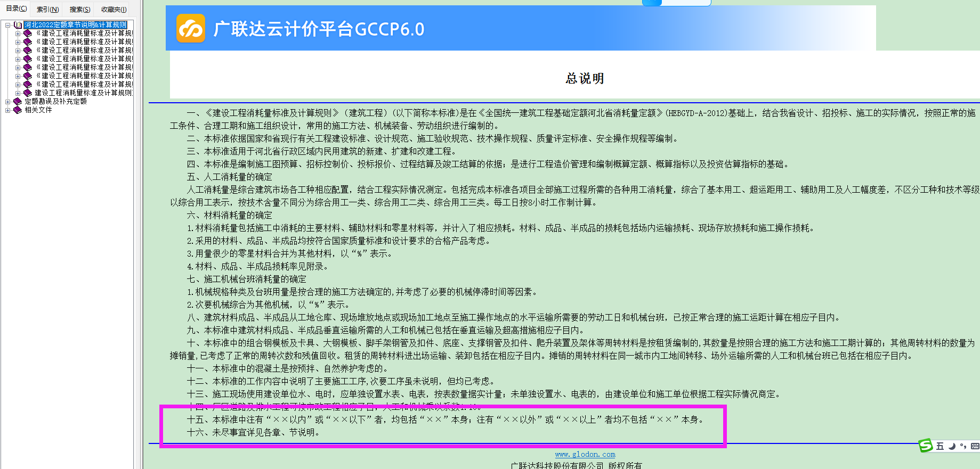
Task: Click the line 六、材料消耗量的确定
Action: coord(230,215)
